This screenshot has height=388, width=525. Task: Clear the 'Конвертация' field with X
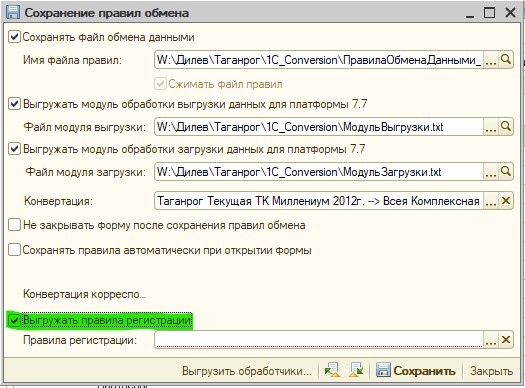point(506,201)
